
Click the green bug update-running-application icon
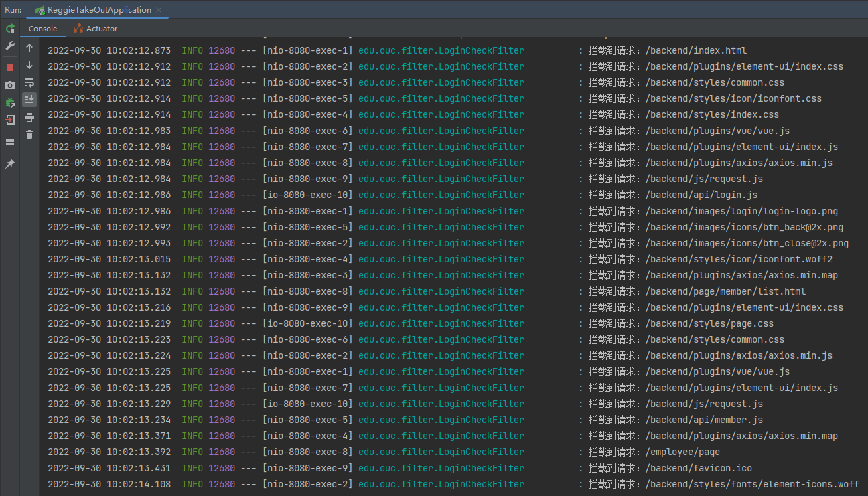click(10, 102)
